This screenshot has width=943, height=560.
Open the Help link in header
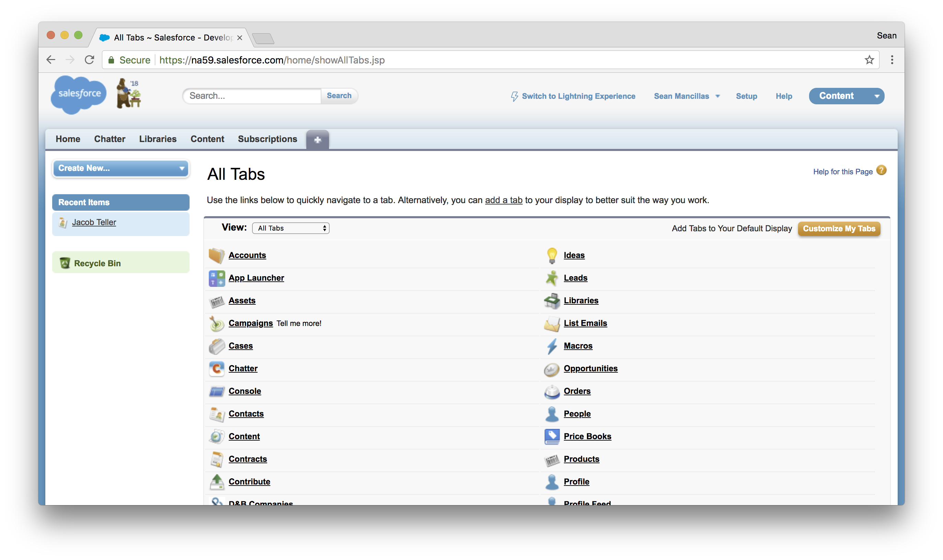pyautogui.click(x=784, y=96)
